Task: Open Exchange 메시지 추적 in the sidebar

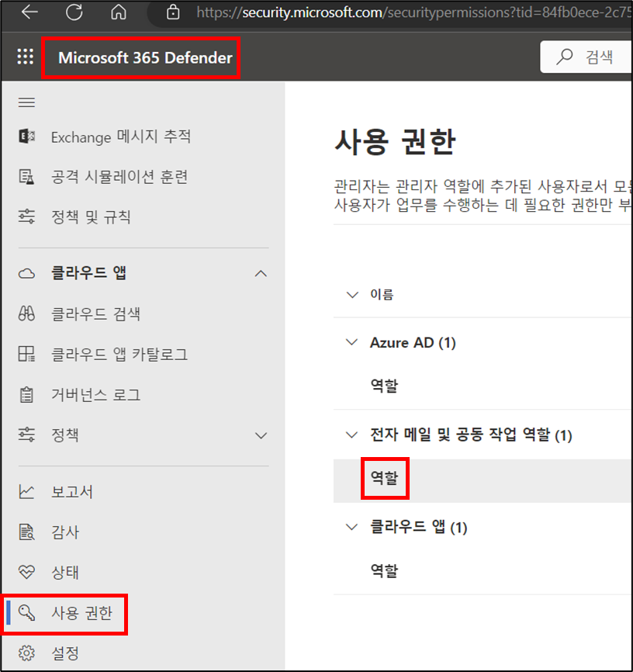Action: (x=121, y=137)
